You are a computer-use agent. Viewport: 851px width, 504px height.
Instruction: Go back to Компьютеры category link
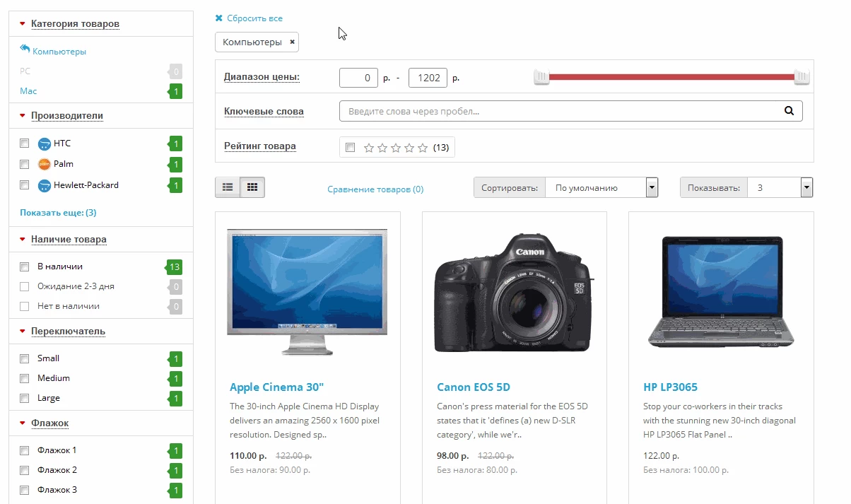(x=59, y=52)
